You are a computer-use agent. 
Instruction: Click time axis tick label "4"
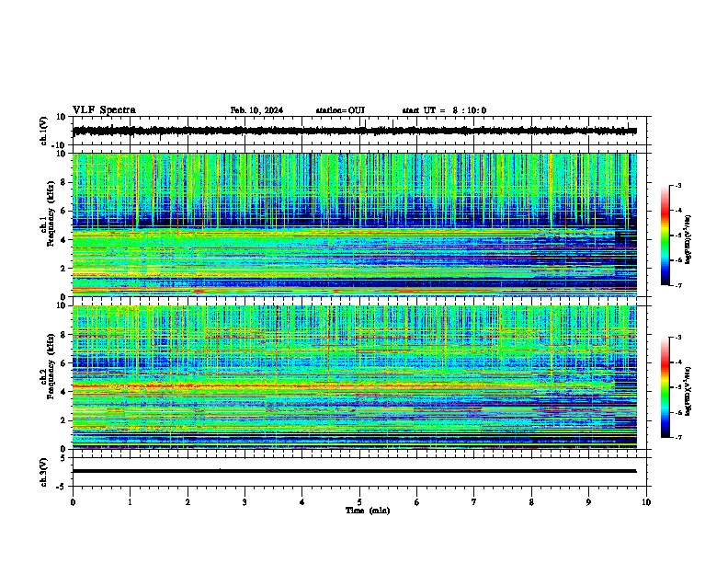click(302, 502)
